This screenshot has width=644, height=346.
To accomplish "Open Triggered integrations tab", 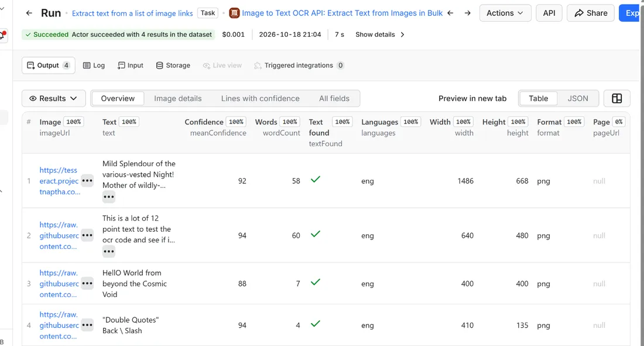I will point(299,66).
